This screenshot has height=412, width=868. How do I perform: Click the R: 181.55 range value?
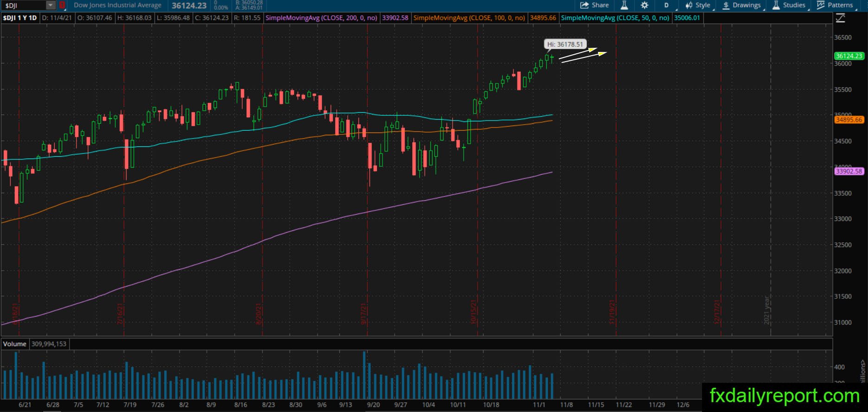point(247,18)
